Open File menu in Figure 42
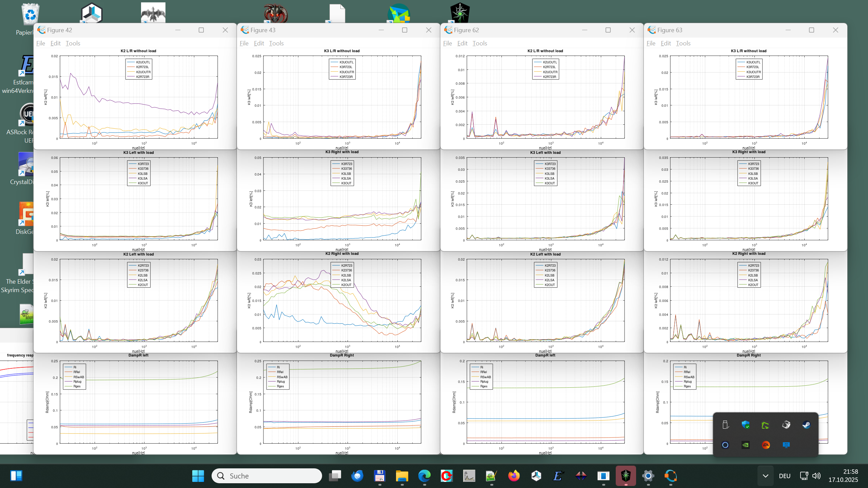 40,43
